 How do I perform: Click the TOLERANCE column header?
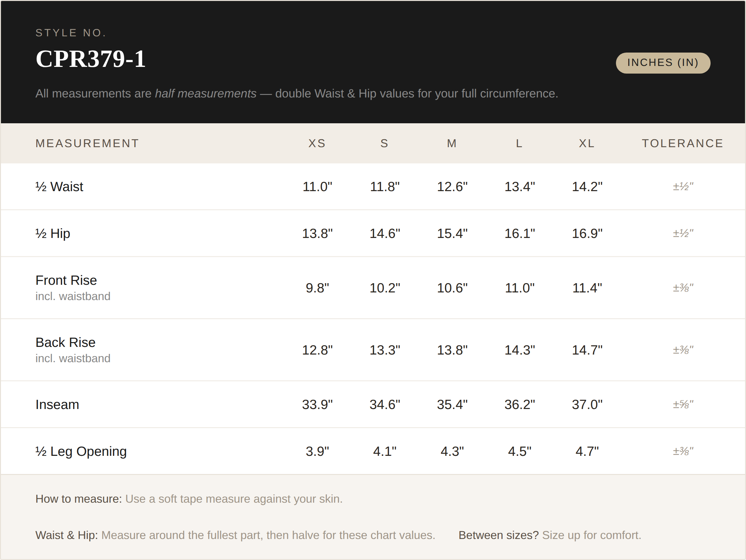tap(683, 143)
